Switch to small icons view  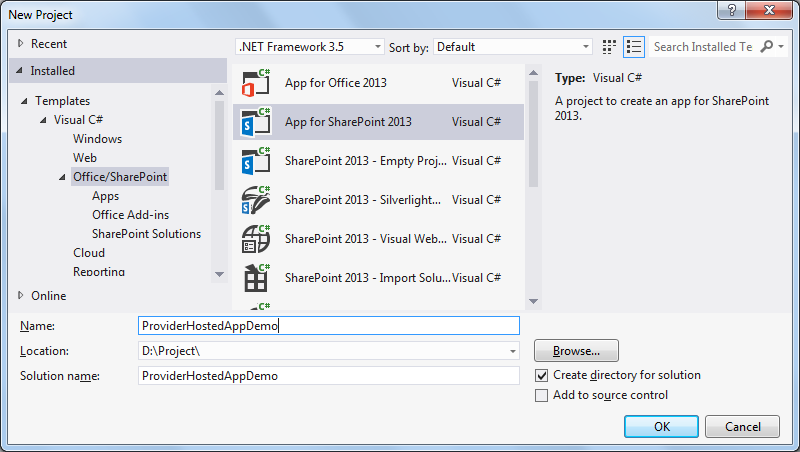coord(609,47)
